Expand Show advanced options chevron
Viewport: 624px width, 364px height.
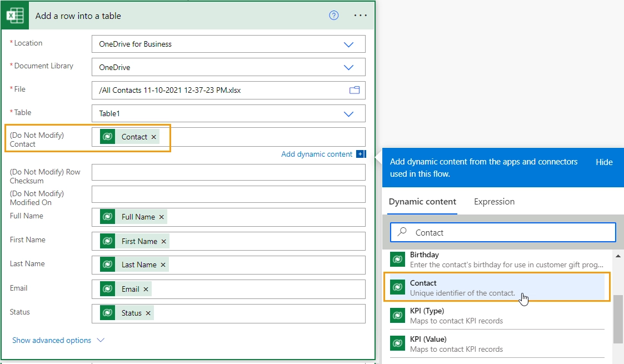point(101,340)
